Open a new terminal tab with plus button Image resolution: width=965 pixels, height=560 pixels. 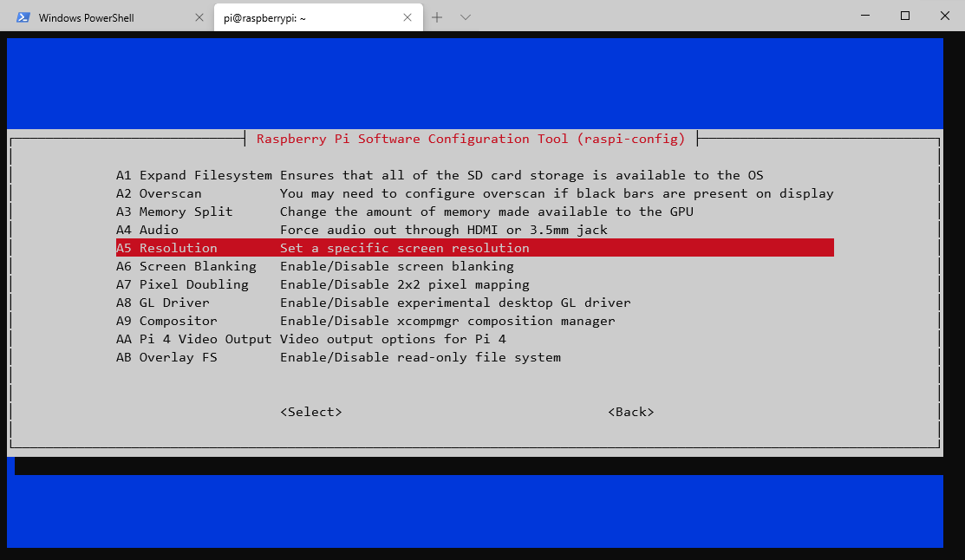(x=437, y=18)
